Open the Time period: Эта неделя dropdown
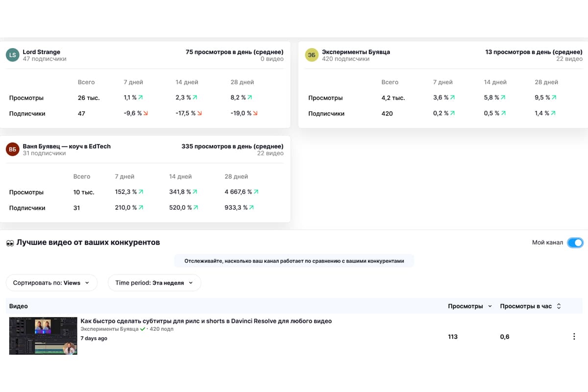The height and width of the screenshot is (392, 588). pyautogui.click(x=154, y=283)
